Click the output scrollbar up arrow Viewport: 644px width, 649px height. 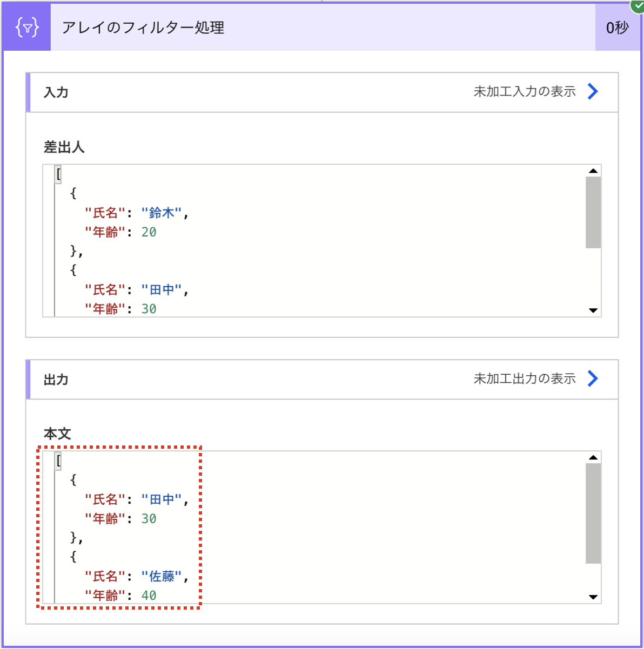(x=593, y=457)
